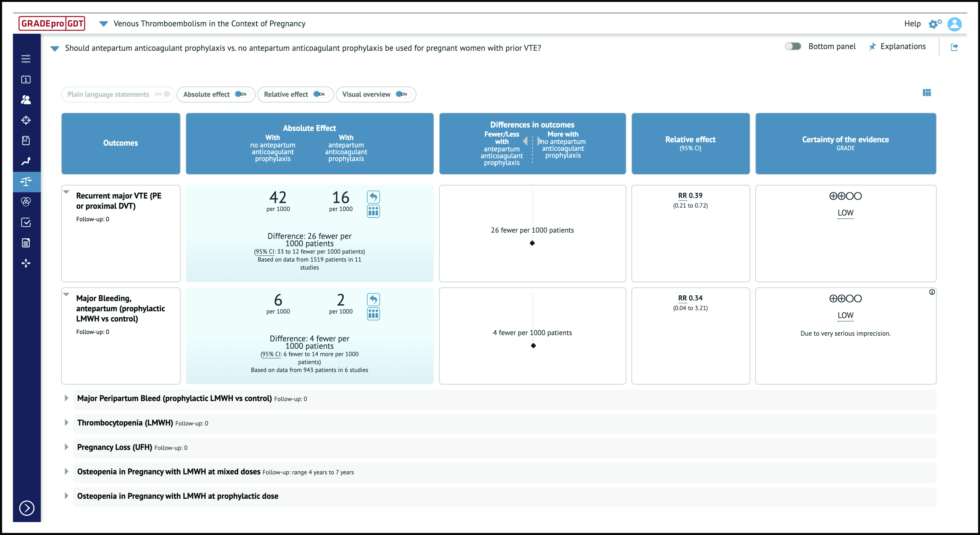Collapse the Recurrent major VTE outcome

(66, 192)
